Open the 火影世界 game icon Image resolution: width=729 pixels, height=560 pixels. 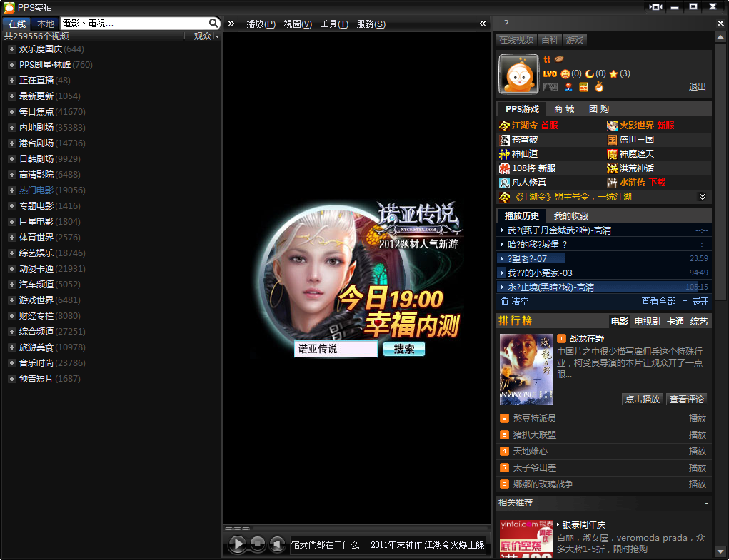613,126
